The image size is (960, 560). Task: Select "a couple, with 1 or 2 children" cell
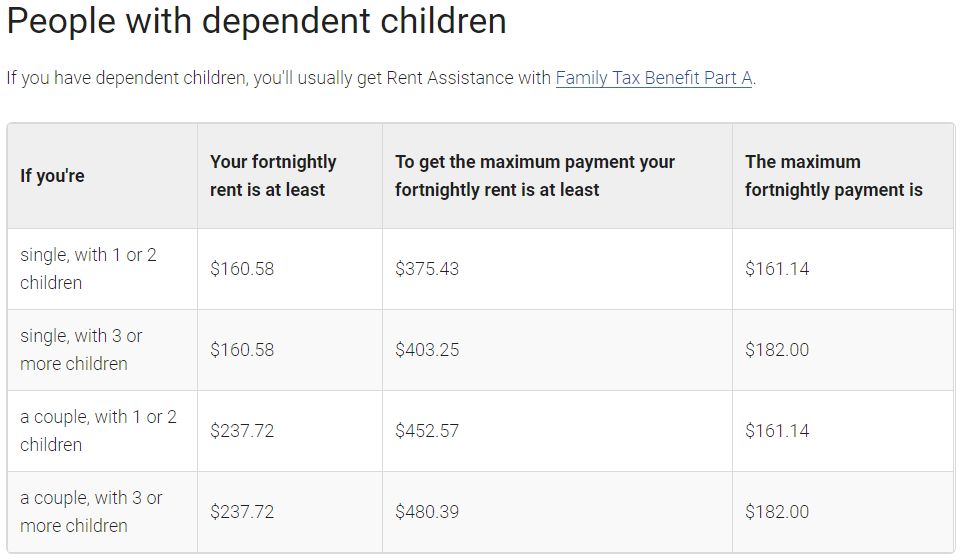click(x=98, y=431)
